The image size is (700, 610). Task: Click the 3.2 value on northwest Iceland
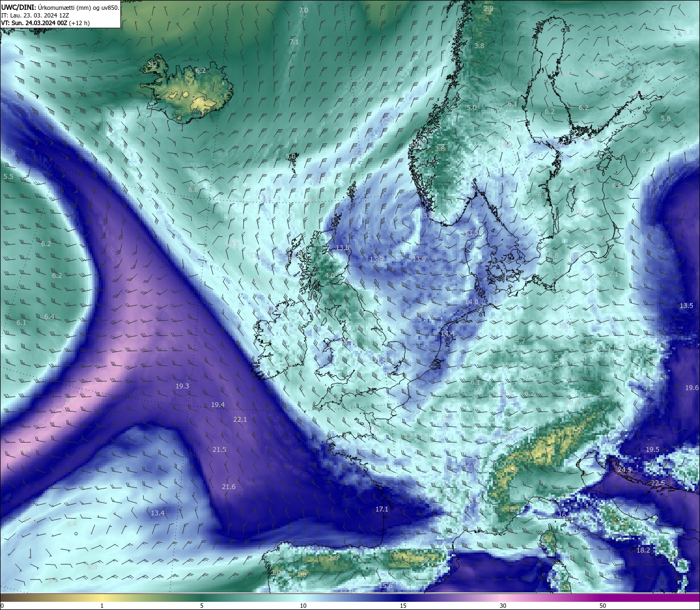coord(152,65)
